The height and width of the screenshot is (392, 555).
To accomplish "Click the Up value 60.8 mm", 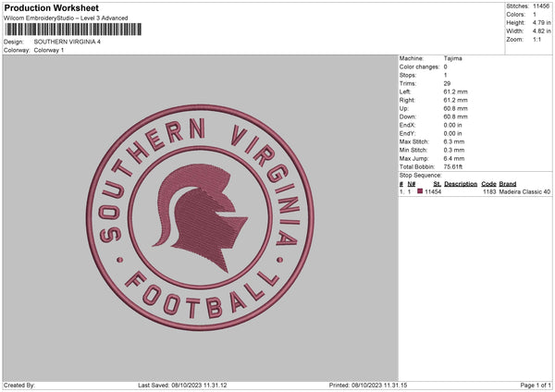I will 455,108.
